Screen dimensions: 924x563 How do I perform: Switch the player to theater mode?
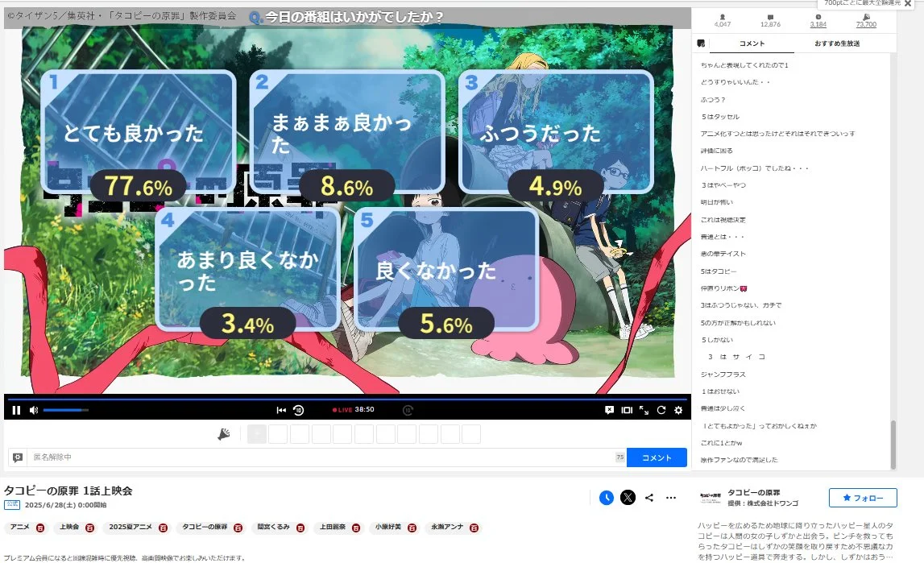pyautogui.click(x=627, y=410)
